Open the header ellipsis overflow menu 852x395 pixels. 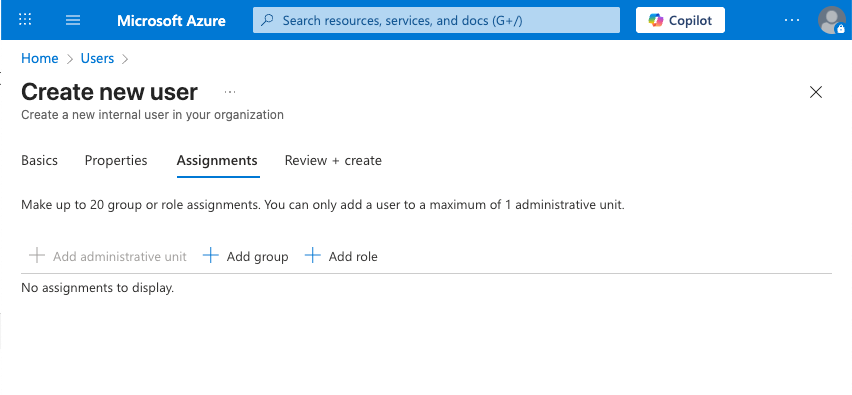(792, 21)
